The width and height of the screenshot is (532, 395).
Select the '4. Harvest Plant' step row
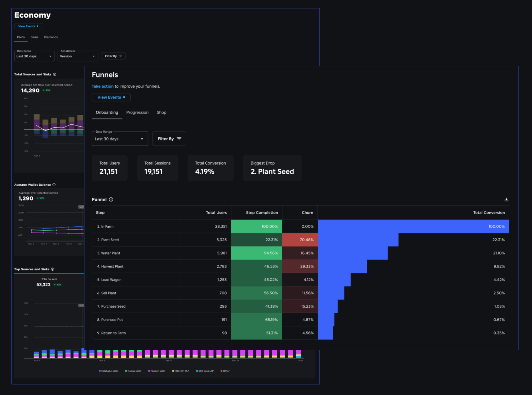[300, 266]
